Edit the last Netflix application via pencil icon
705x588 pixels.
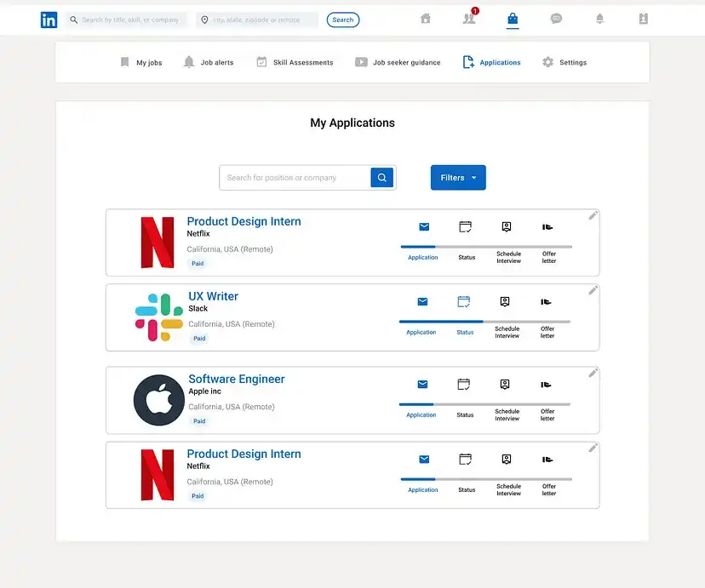pos(593,448)
